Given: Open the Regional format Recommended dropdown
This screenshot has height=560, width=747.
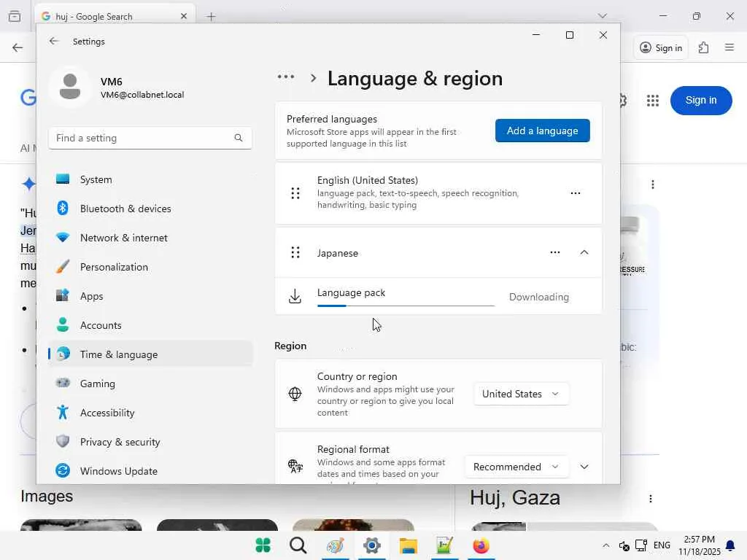Looking at the screenshot, I should tap(517, 467).
